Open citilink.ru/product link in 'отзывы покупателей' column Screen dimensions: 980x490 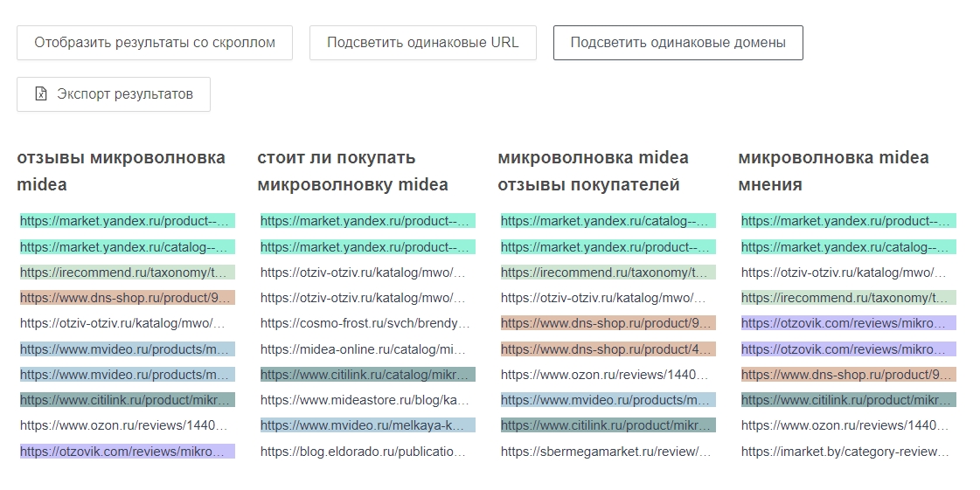tap(608, 425)
